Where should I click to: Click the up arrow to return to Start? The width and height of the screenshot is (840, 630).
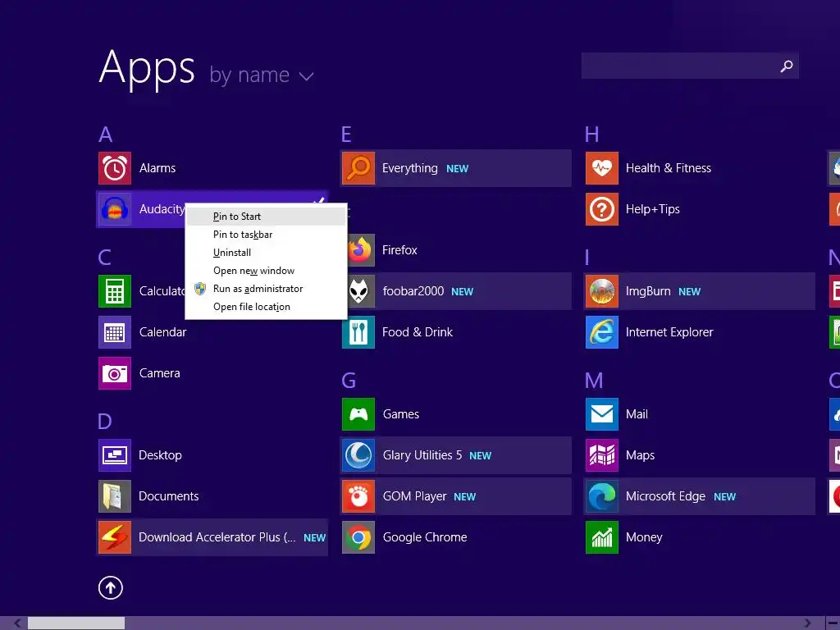coord(111,587)
